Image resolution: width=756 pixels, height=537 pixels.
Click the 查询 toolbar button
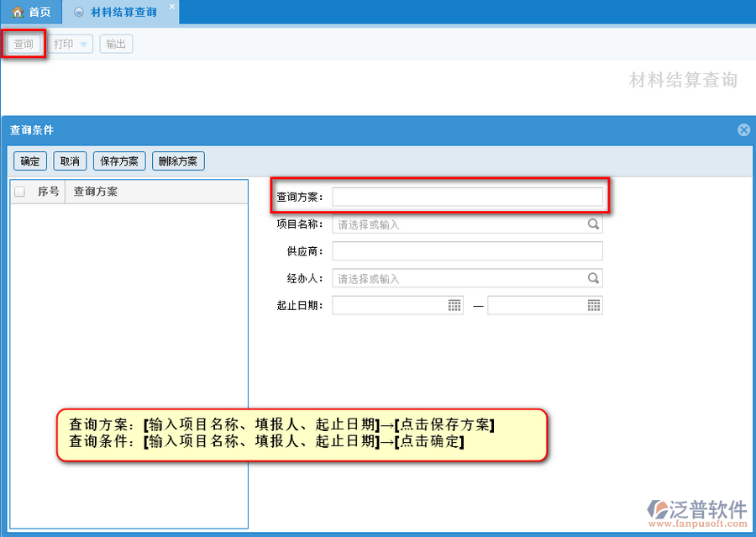(x=24, y=44)
